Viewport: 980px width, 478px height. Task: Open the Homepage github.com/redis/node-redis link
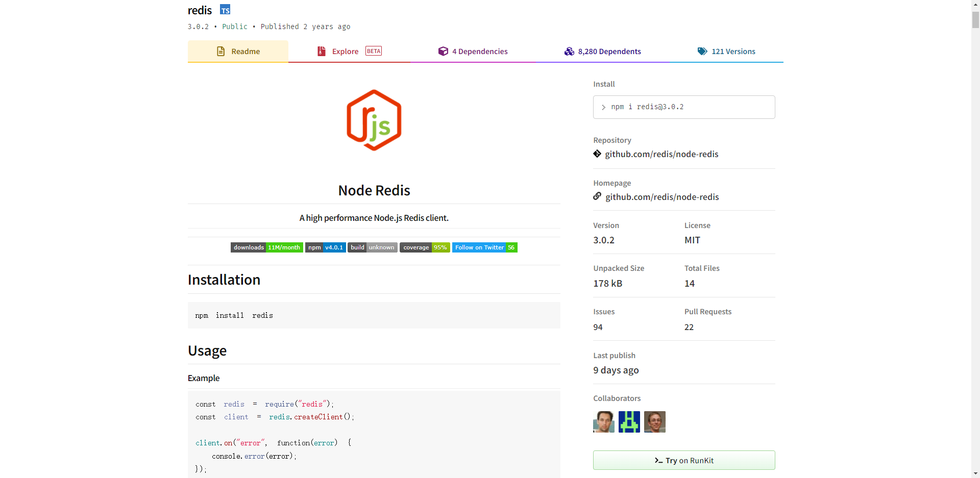[x=662, y=197]
